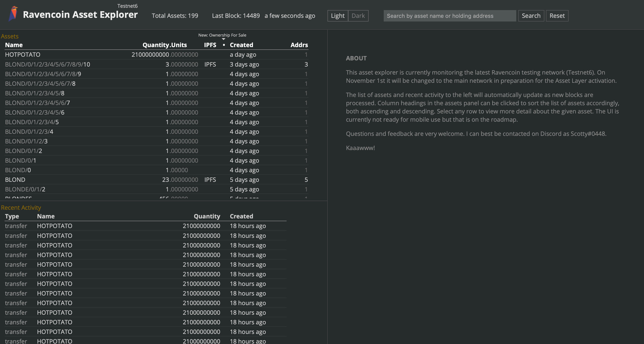Click the Quantity header in Recent Activity
This screenshot has width=644, height=344.
207,216
